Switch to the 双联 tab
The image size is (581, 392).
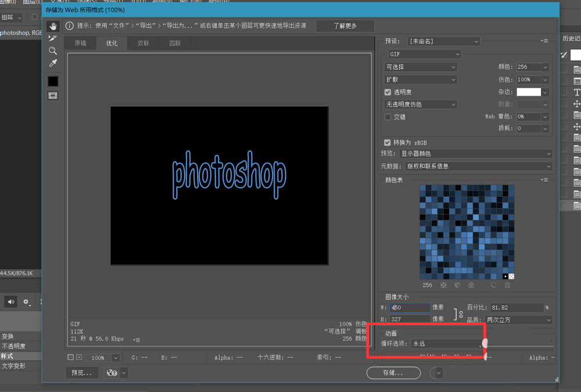[x=143, y=43]
